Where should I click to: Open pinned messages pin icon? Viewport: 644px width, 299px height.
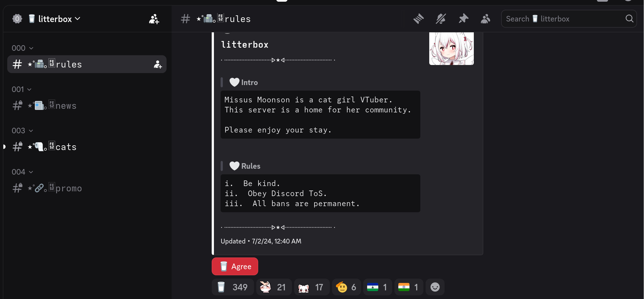pos(464,19)
